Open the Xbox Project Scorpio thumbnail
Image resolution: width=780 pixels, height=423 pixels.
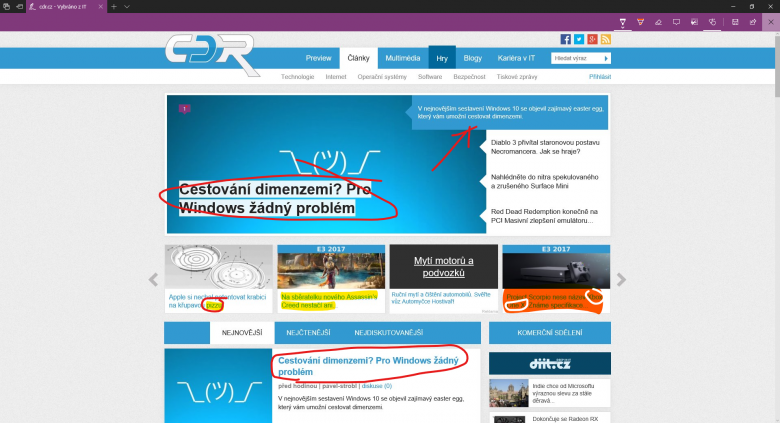click(556, 267)
